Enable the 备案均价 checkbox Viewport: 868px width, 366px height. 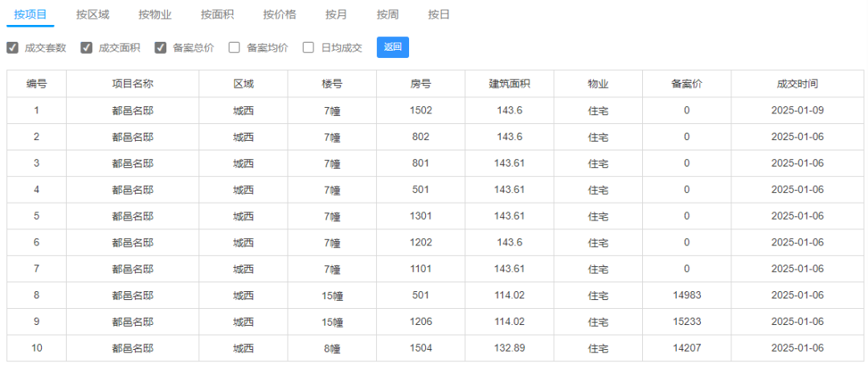(x=234, y=47)
